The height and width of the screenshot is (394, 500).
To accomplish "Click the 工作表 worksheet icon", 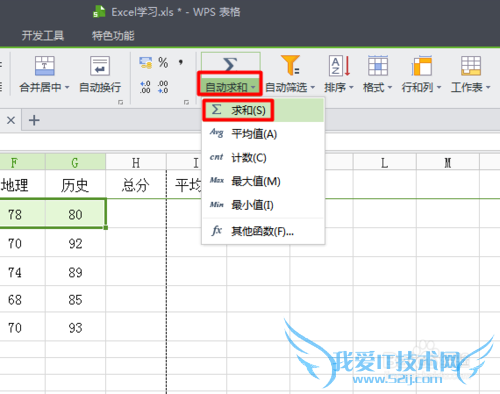I will [471, 65].
